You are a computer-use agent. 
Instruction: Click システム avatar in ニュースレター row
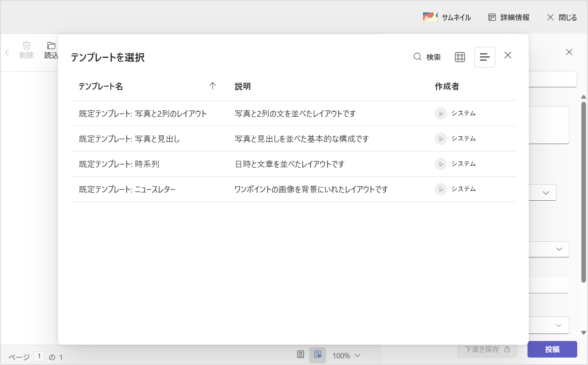[441, 189]
